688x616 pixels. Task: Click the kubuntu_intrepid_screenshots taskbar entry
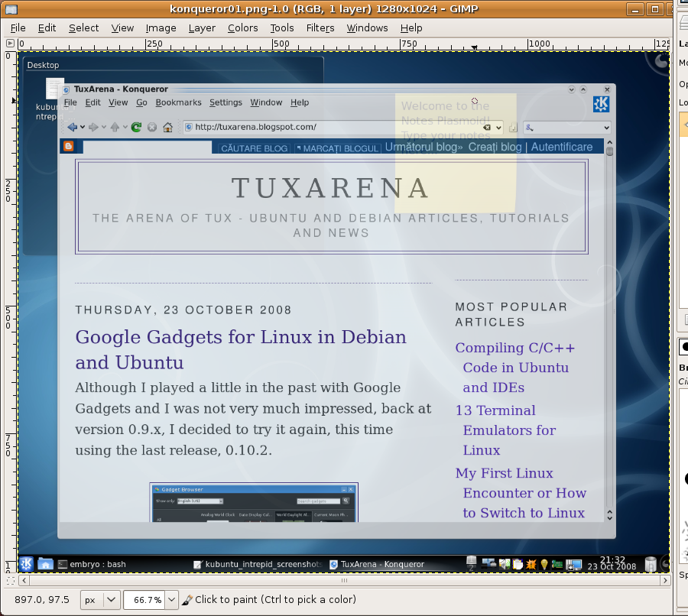258,564
